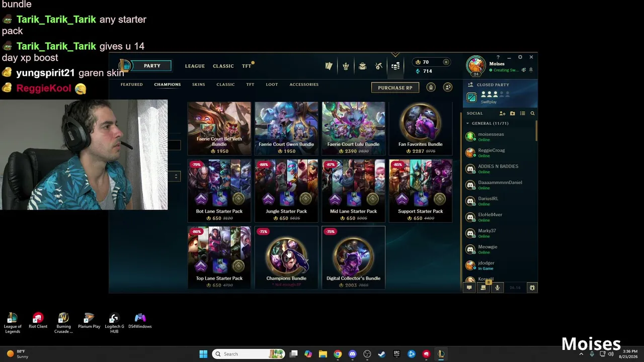Switch to the ACCESSORIES store tab
The image size is (644, 362).
coord(304,84)
